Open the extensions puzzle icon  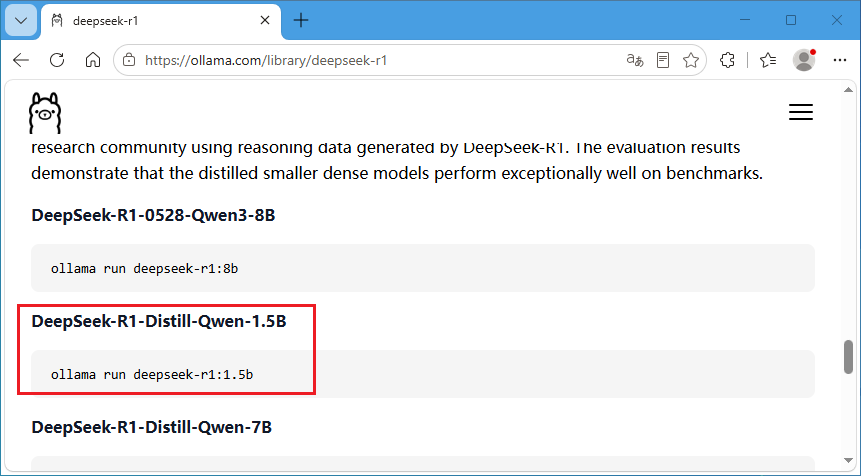point(727,60)
